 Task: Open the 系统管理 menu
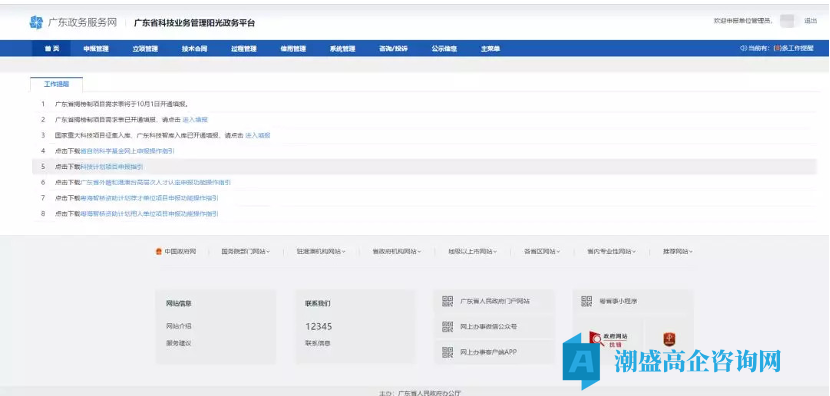click(342, 49)
